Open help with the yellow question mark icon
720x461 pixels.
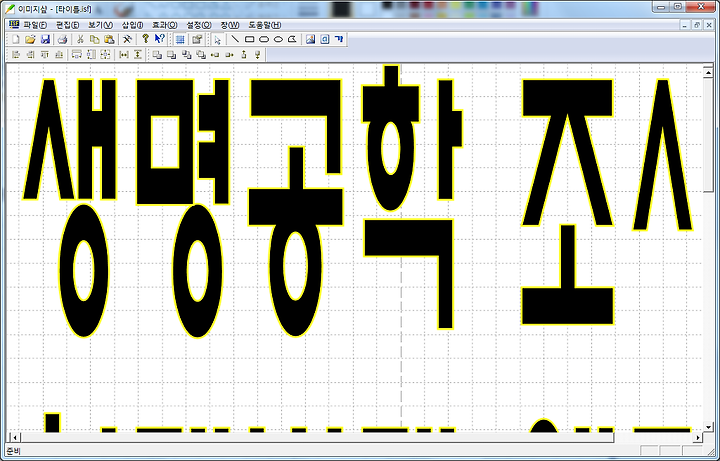[146, 39]
